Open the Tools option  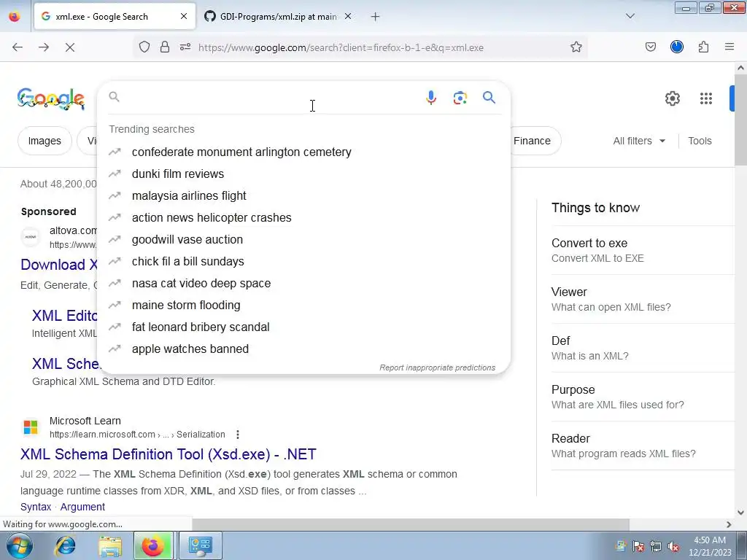click(x=700, y=141)
